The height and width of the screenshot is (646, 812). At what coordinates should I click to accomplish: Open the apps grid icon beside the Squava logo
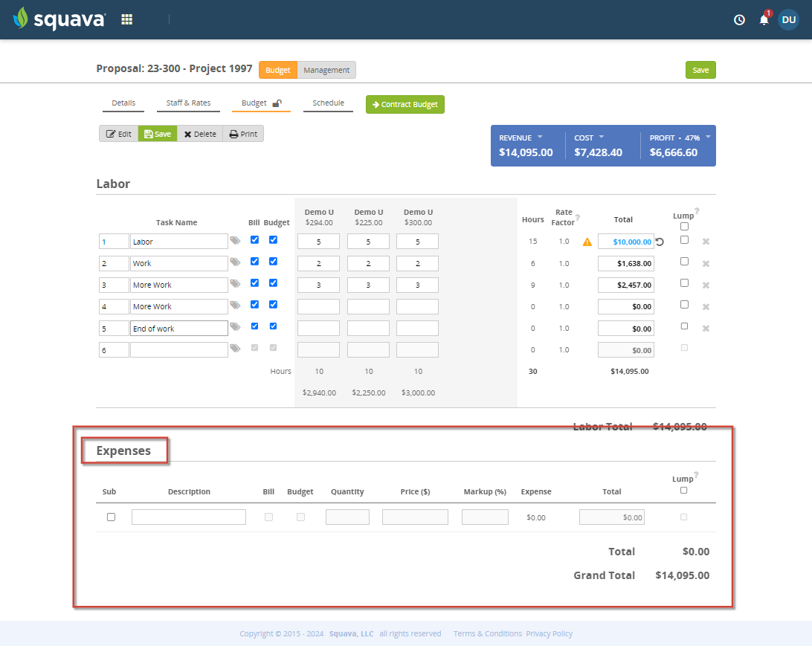coord(126,19)
